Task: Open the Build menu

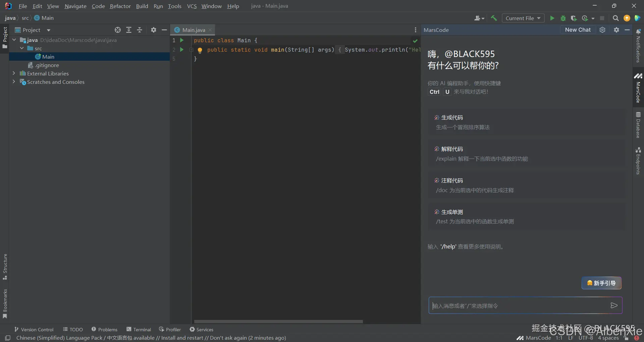Action: point(142,6)
